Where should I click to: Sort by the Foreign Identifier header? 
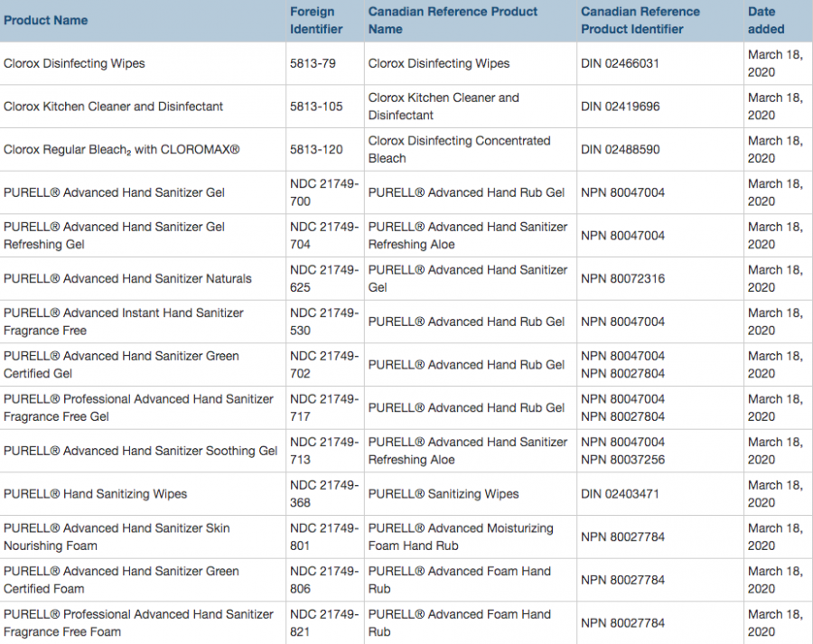(x=316, y=20)
